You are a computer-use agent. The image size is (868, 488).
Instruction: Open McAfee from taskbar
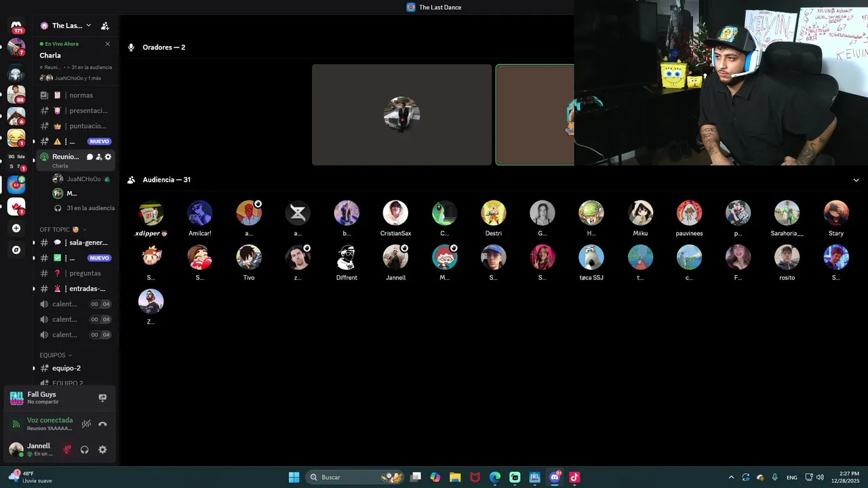(x=475, y=477)
